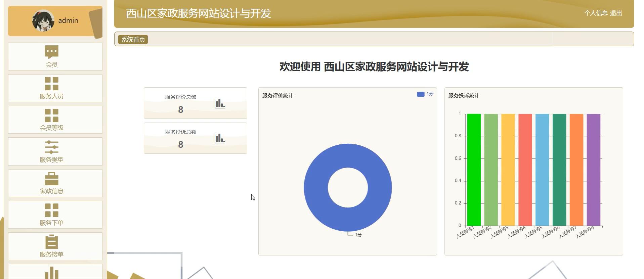
Task: Click the admin username label
Action: point(68,20)
